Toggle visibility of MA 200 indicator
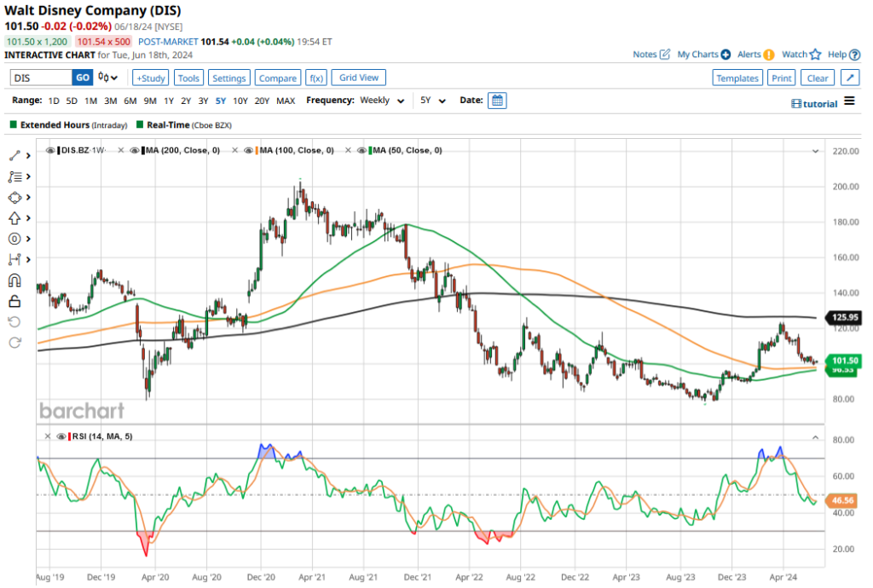This screenshot has width=873, height=588. pos(134,151)
